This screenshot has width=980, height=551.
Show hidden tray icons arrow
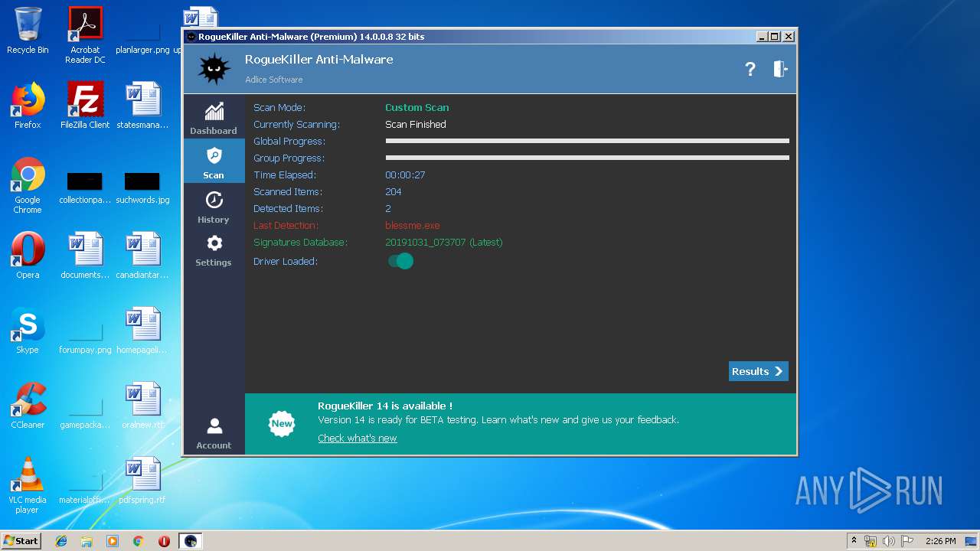[x=854, y=541]
